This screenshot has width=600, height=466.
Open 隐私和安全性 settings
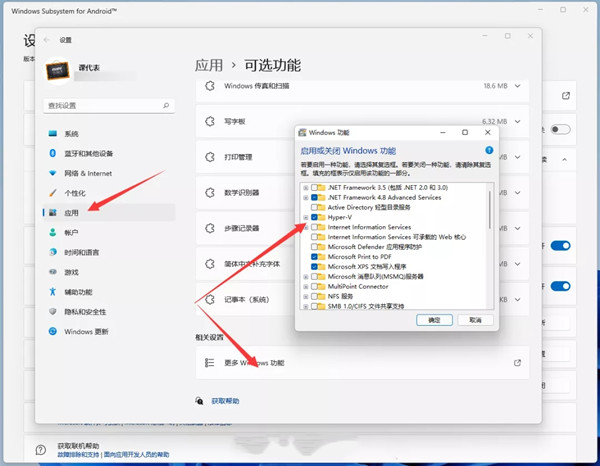pyautogui.click(x=109, y=312)
